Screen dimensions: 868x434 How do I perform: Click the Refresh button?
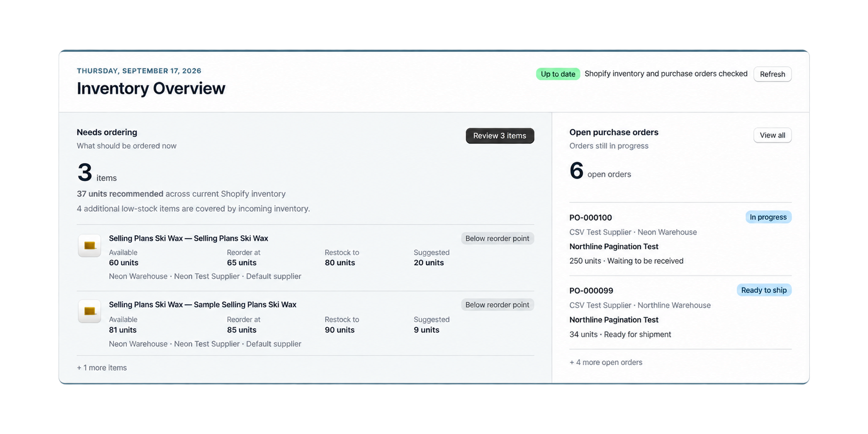pyautogui.click(x=772, y=74)
